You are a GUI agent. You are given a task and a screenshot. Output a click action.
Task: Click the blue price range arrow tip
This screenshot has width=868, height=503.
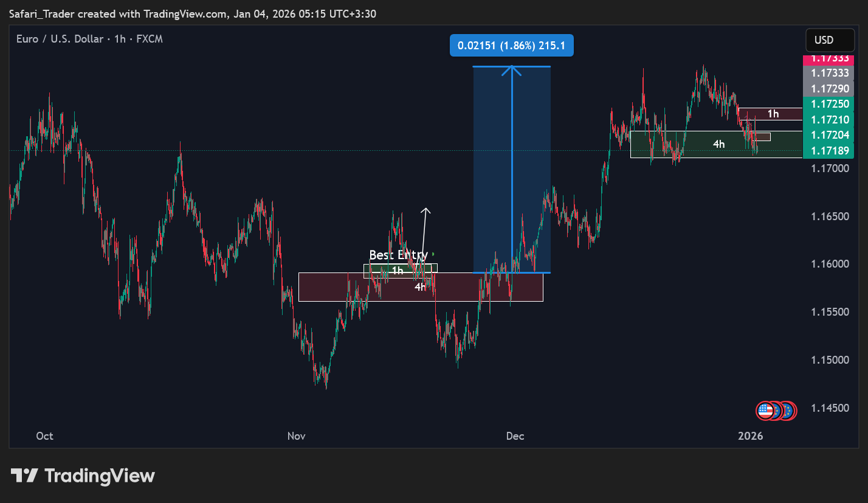pyautogui.click(x=512, y=68)
